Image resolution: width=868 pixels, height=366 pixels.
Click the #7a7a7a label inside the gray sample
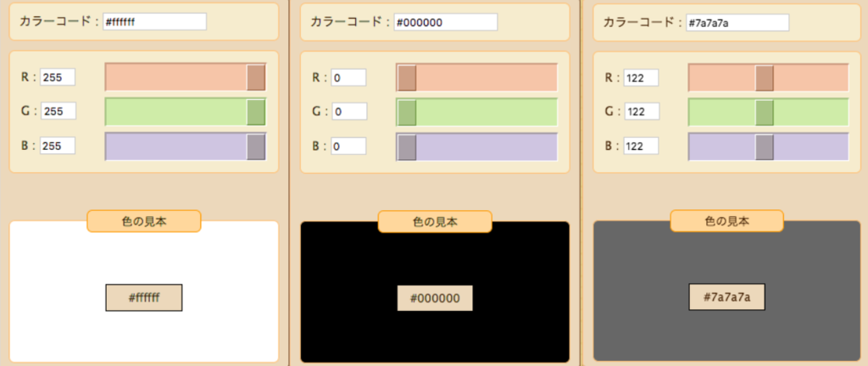[726, 297]
